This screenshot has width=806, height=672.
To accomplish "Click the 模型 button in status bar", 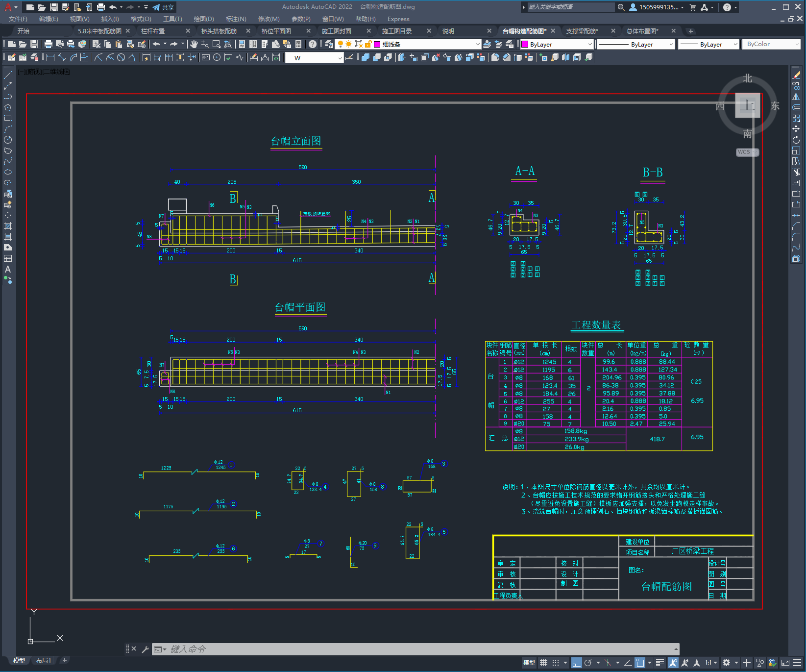I will [x=529, y=663].
